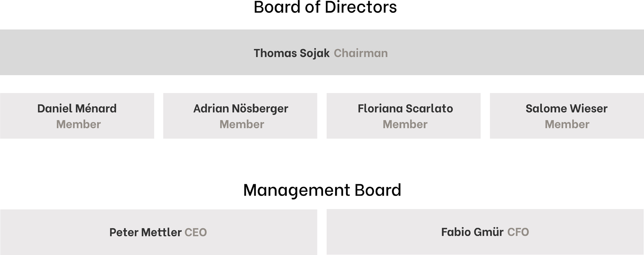Viewport: 644px width, 255px height.
Task: Select the name Thomas Sojak
Action: (291, 53)
